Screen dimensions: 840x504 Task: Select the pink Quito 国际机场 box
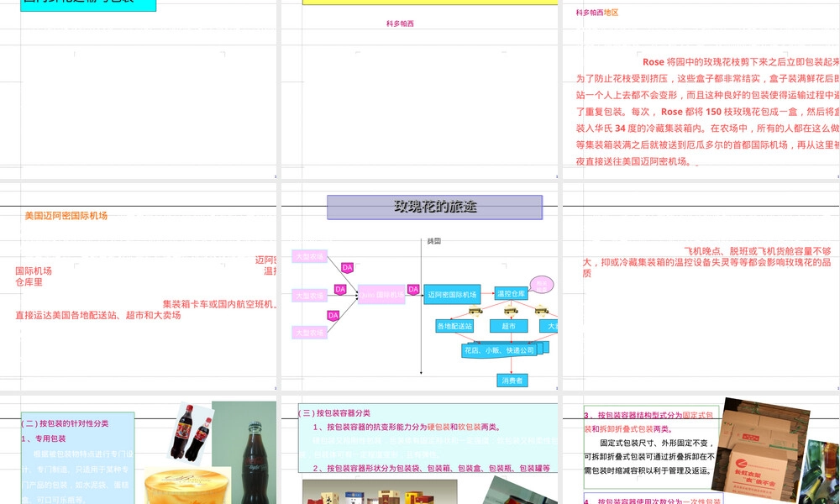(x=381, y=295)
